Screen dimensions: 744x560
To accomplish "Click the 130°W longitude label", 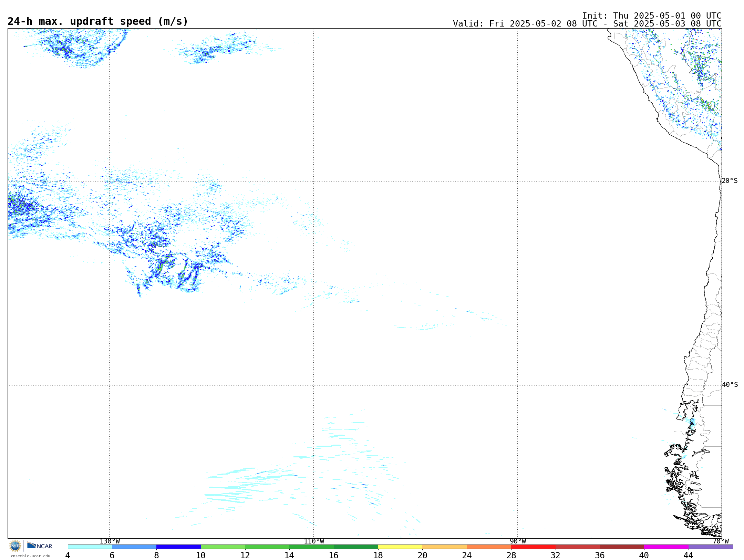I will pos(110,541).
